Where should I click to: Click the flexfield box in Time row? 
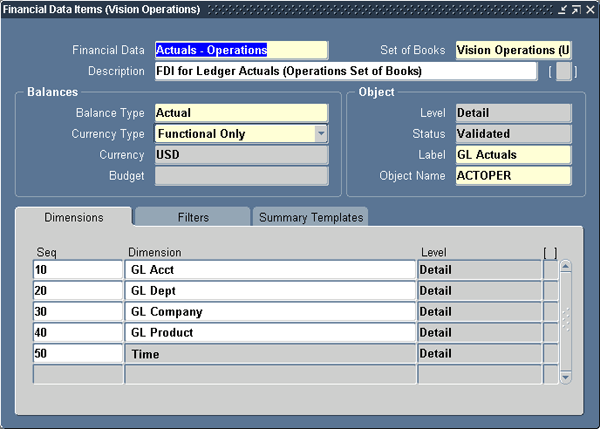(x=551, y=353)
